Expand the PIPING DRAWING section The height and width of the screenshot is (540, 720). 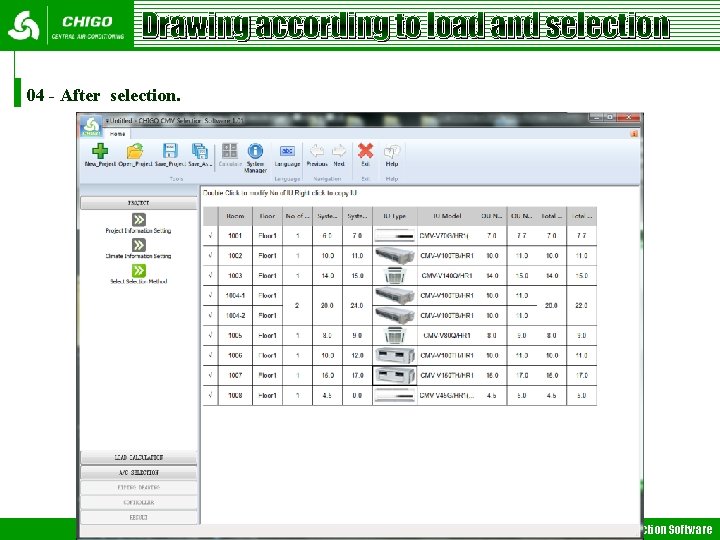point(139,488)
